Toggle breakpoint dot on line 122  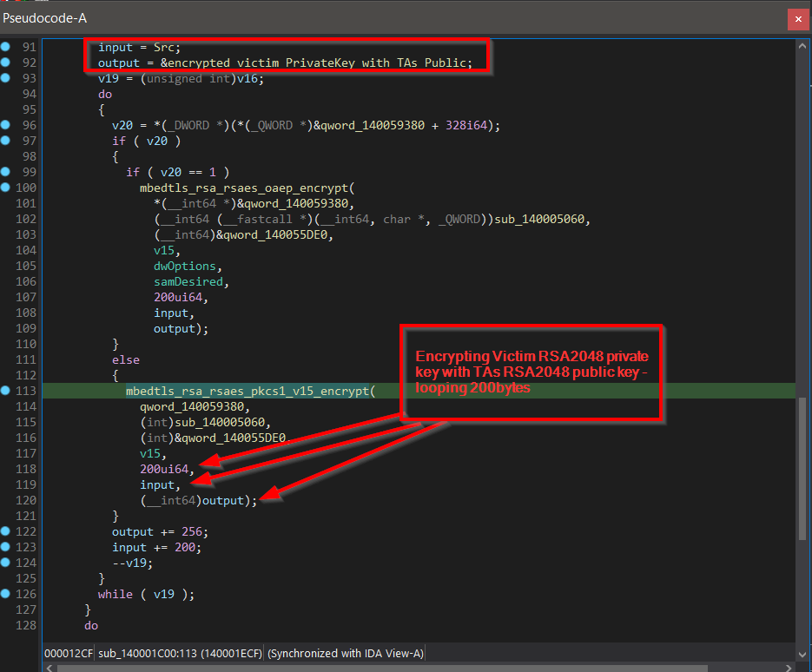(x=5, y=530)
